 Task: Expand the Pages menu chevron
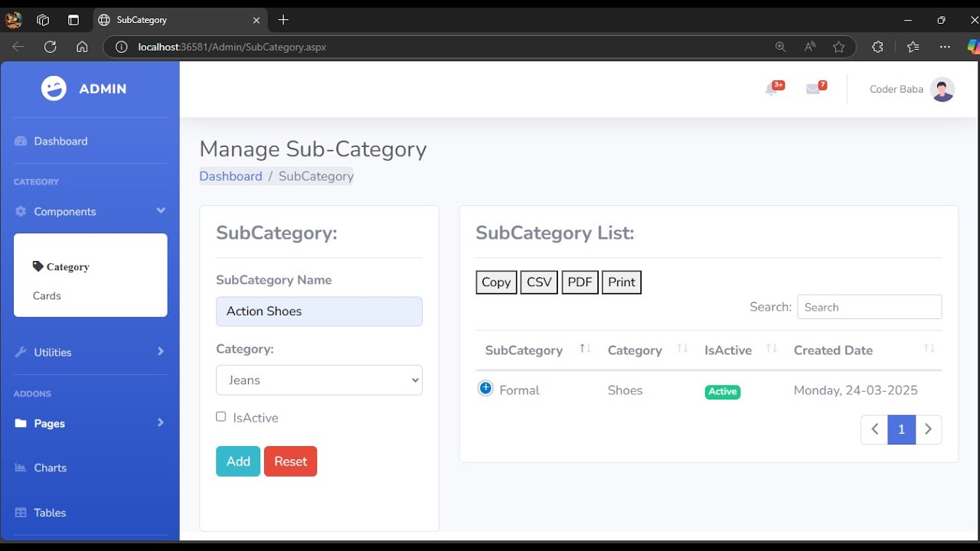pos(161,422)
